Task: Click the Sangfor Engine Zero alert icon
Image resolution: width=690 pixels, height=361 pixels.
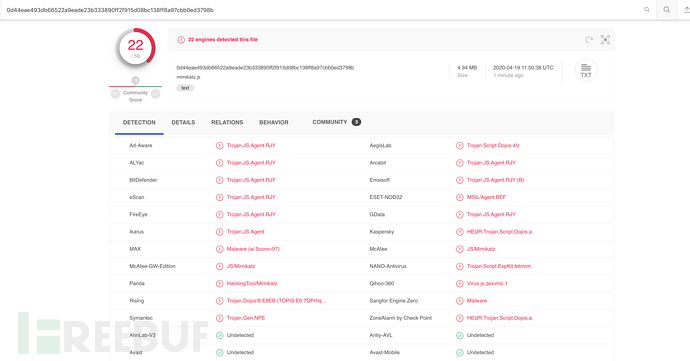Action: (x=460, y=301)
